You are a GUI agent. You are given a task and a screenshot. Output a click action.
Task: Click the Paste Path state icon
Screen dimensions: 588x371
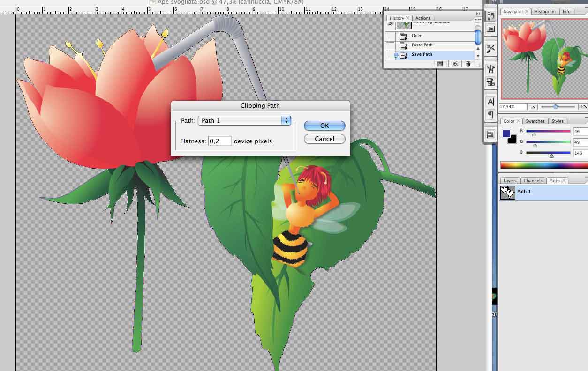(x=404, y=45)
